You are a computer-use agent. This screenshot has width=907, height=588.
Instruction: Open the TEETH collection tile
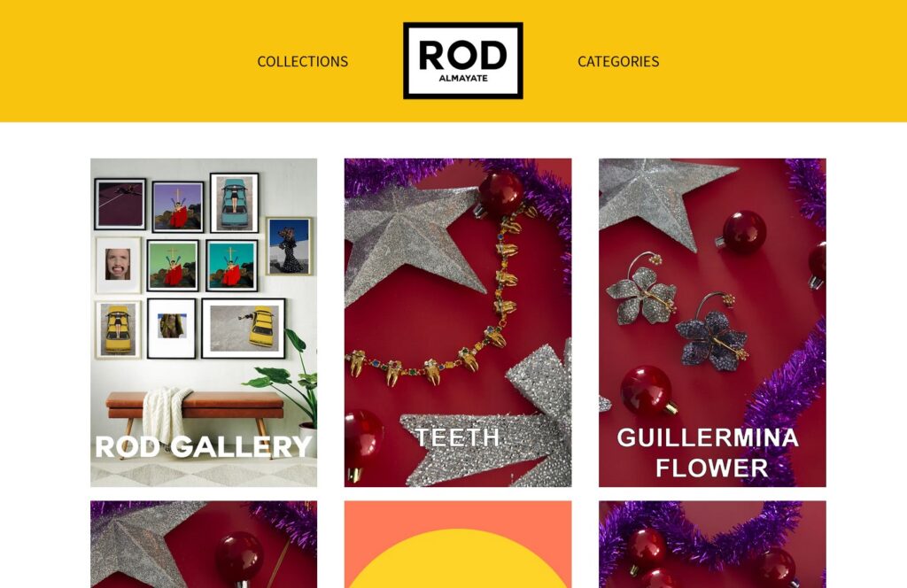(x=458, y=322)
